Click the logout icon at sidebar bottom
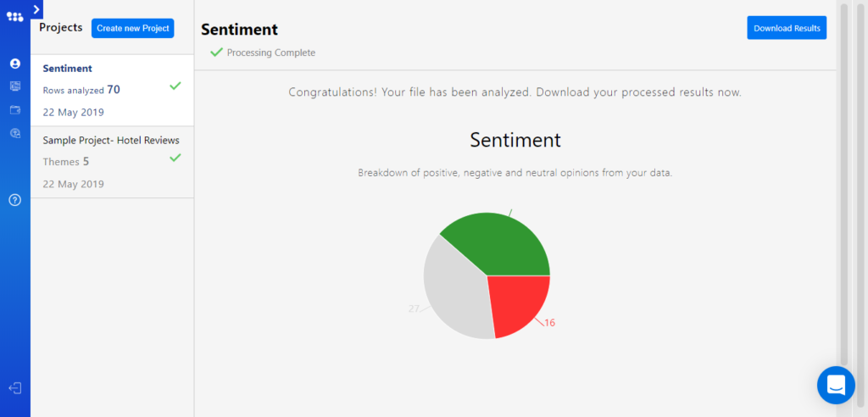 coord(15,388)
